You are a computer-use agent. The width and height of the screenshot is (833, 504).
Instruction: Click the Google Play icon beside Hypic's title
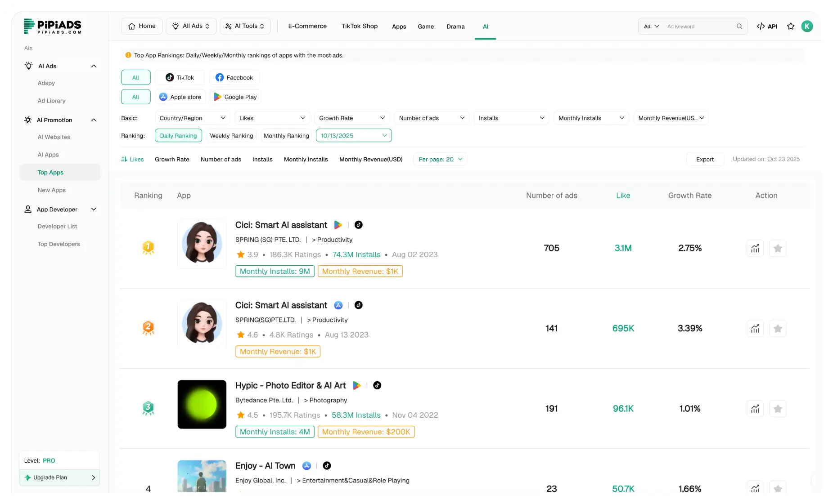(357, 385)
